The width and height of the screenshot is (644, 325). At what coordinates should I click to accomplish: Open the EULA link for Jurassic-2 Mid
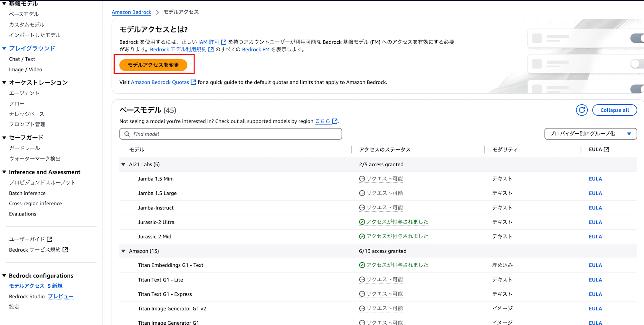[x=595, y=236]
